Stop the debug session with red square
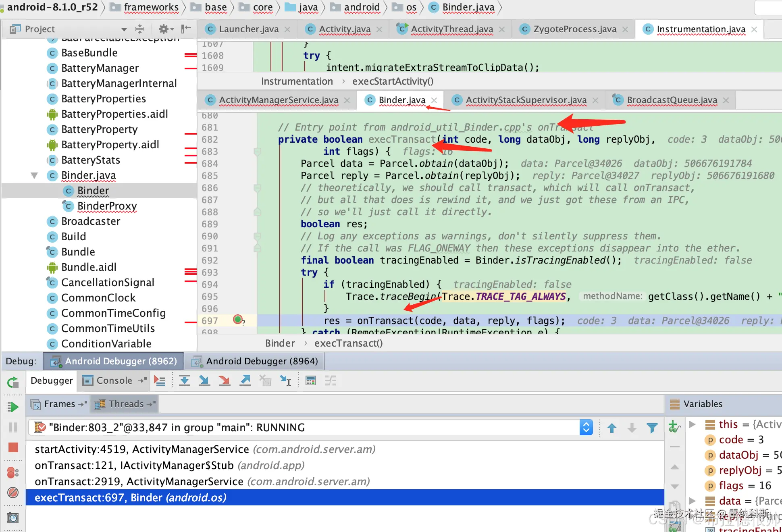Viewport: 782px width, 532px height. click(x=13, y=447)
